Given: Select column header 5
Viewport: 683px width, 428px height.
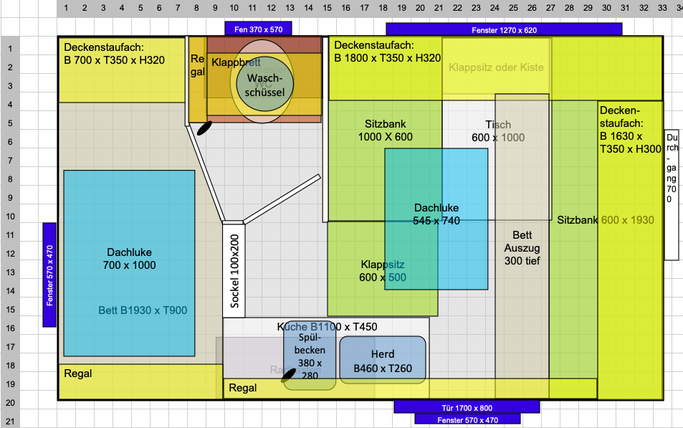Looking at the screenshot, I should click(x=141, y=8).
